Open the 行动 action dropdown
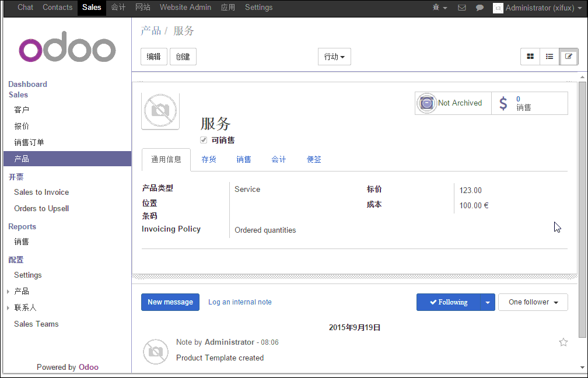This screenshot has width=588, height=378. pos(334,57)
